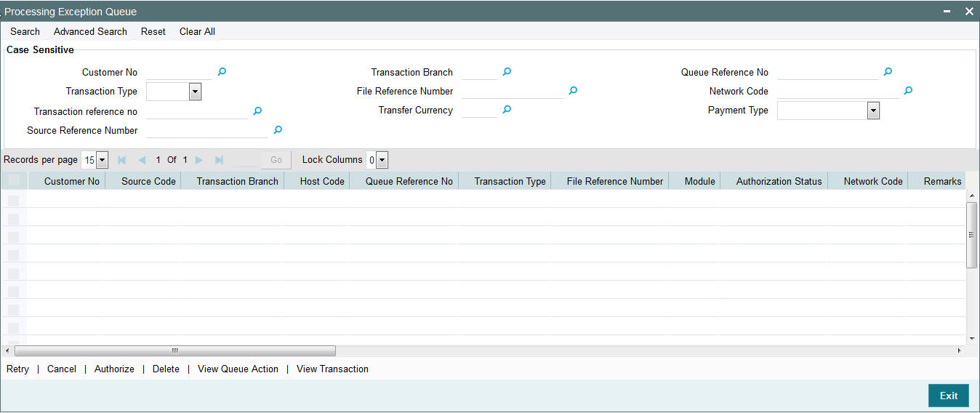980x413 pixels.
Task: Click scroll left arrow of horizontal scrollbar
Action: [7, 350]
